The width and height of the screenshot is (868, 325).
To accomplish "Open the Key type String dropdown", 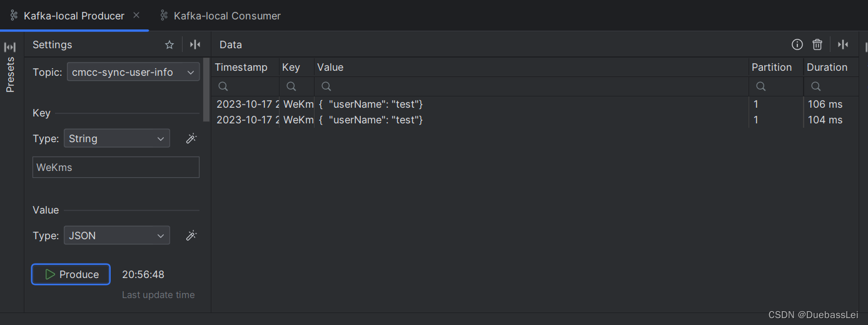I will click(117, 138).
